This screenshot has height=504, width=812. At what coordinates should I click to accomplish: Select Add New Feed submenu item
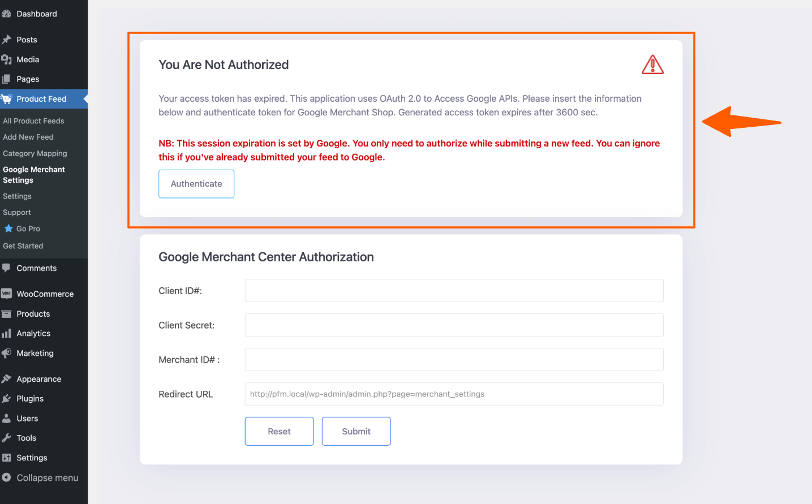[x=28, y=137]
